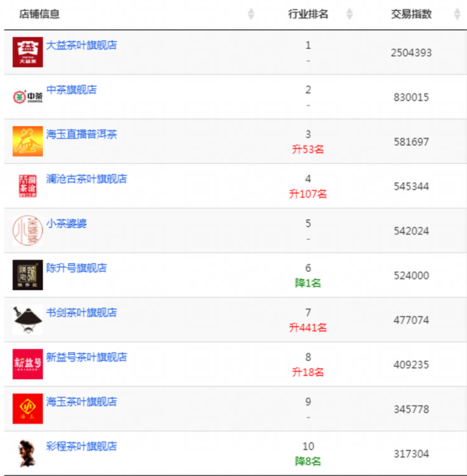Click the 升18名 rank change text

click(x=308, y=372)
